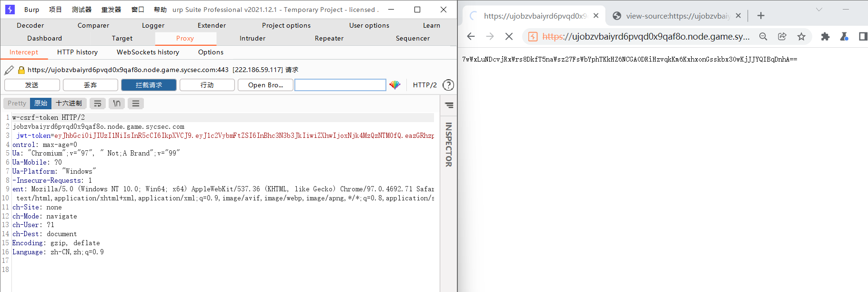Switch to the Target tab

(x=122, y=38)
